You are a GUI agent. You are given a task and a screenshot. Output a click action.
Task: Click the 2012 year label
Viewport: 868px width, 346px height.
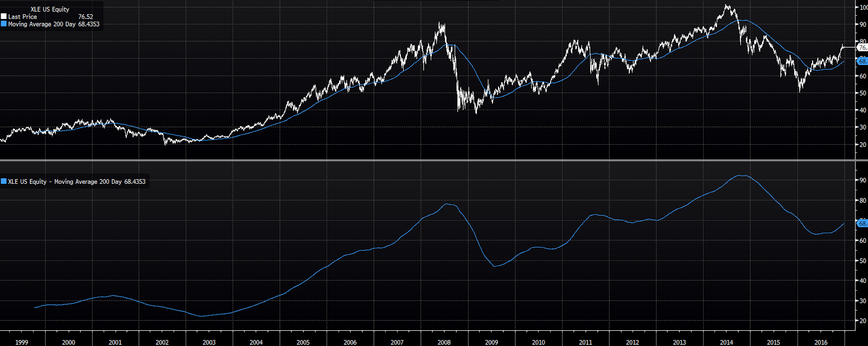pyautogui.click(x=633, y=342)
